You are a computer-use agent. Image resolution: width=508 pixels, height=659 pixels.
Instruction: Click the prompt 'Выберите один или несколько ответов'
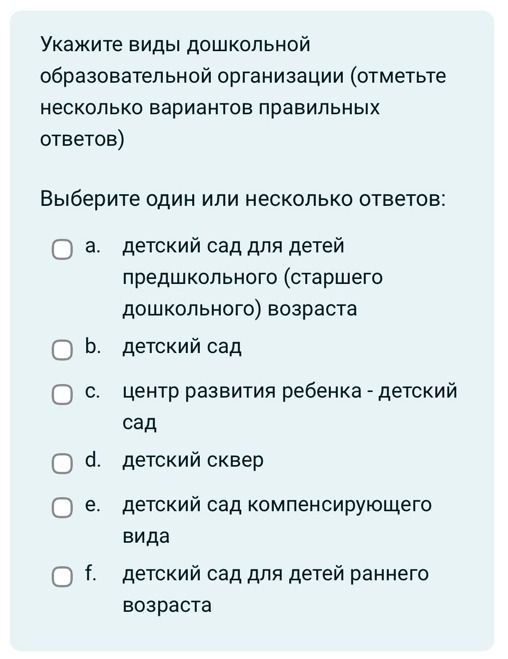[242, 198]
